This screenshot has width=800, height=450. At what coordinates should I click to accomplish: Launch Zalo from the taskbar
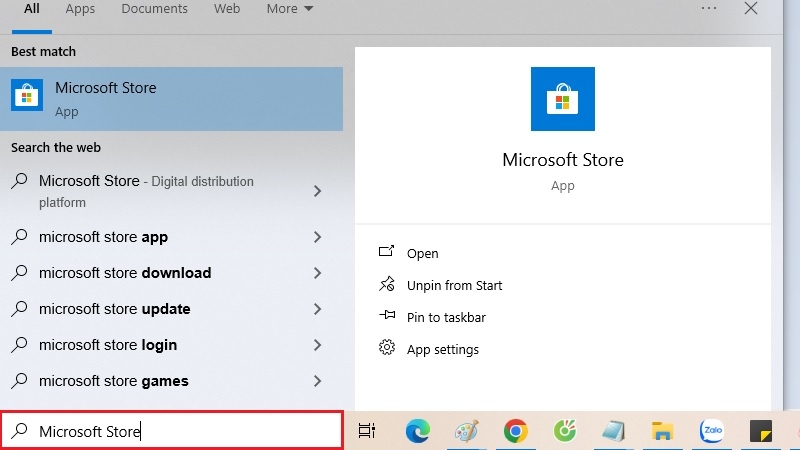[x=712, y=431]
